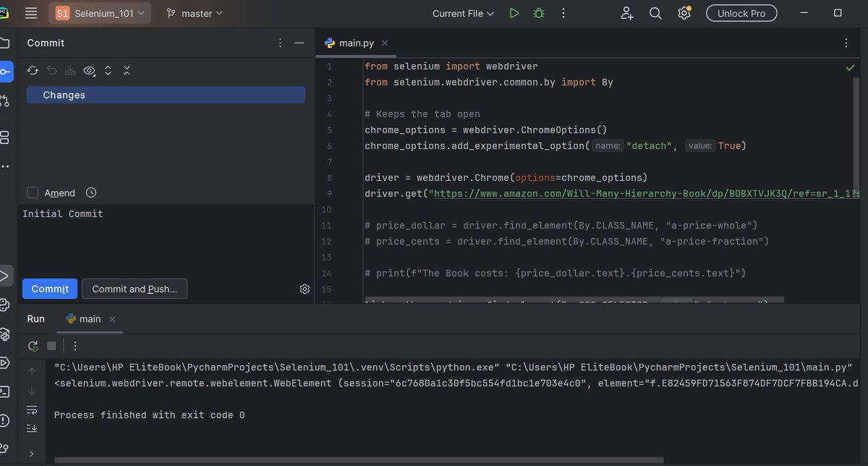Open Commit panel options menu
The width and height of the screenshot is (868, 466).
point(281,43)
